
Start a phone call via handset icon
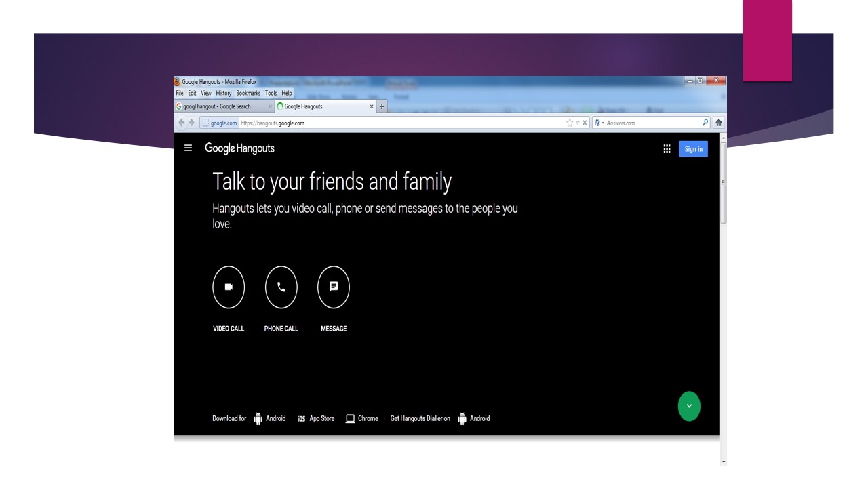(x=281, y=287)
